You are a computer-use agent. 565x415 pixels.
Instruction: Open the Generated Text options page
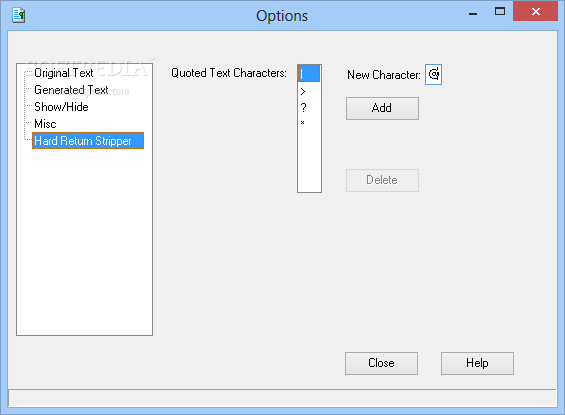click(x=71, y=90)
